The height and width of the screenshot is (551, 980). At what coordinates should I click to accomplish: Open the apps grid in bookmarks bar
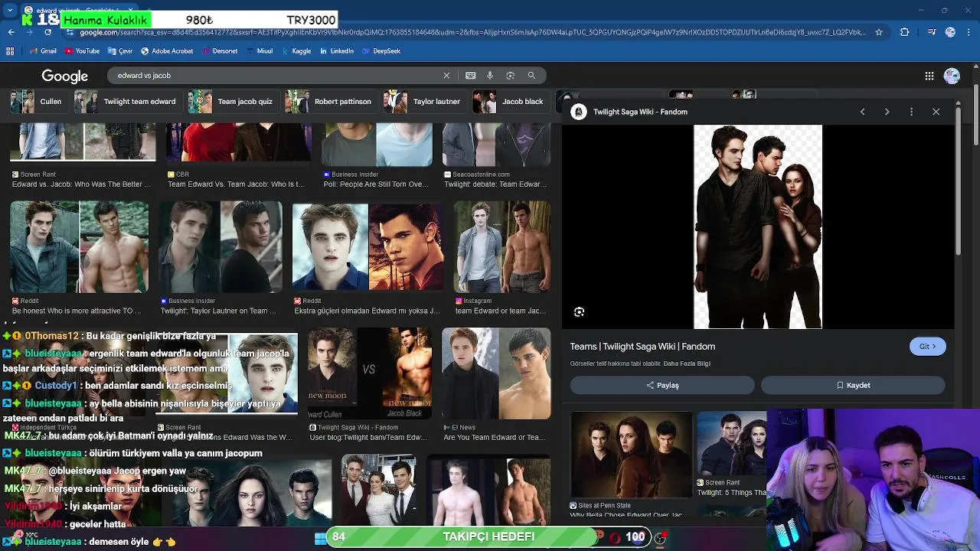tap(10, 51)
